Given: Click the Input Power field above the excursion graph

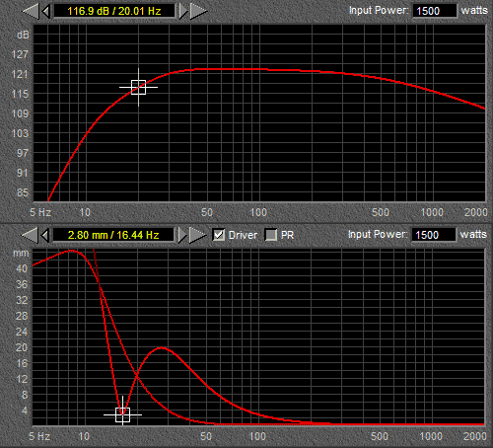Looking at the screenshot, I should click(x=434, y=235).
